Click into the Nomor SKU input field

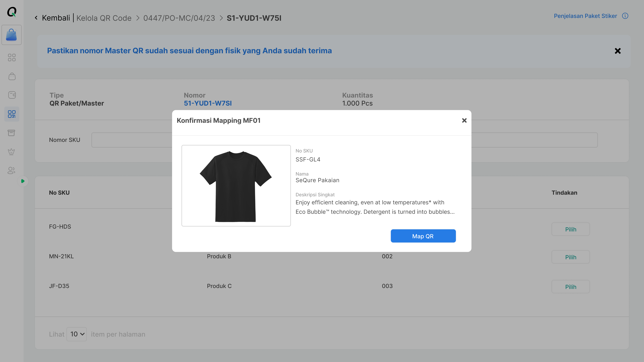tap(345, 140)
